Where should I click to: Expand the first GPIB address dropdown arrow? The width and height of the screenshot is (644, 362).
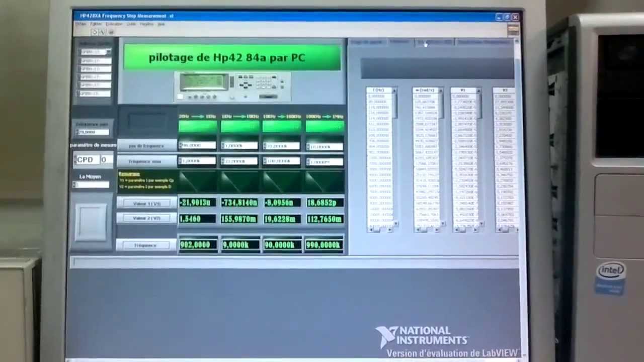[108, 52]
